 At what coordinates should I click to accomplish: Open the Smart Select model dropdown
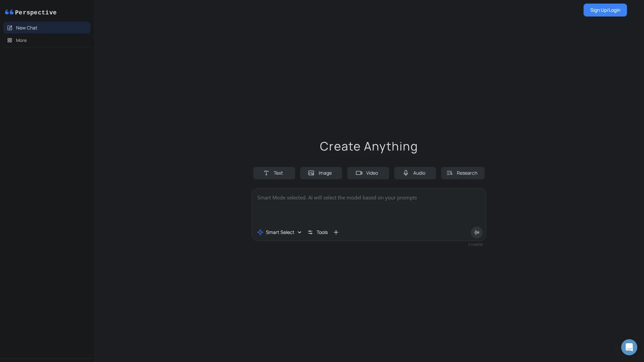(x=279, y=232)
